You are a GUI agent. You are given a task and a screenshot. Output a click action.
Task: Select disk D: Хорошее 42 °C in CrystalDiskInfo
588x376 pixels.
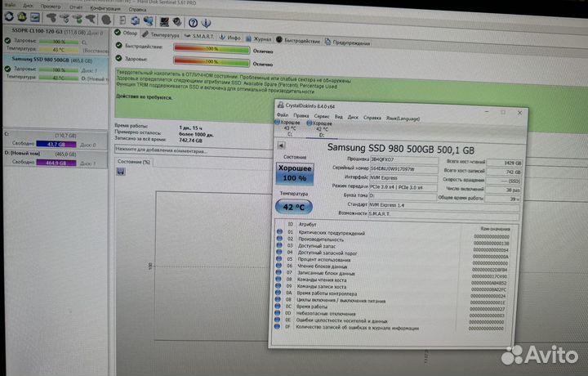pos(320,129)
